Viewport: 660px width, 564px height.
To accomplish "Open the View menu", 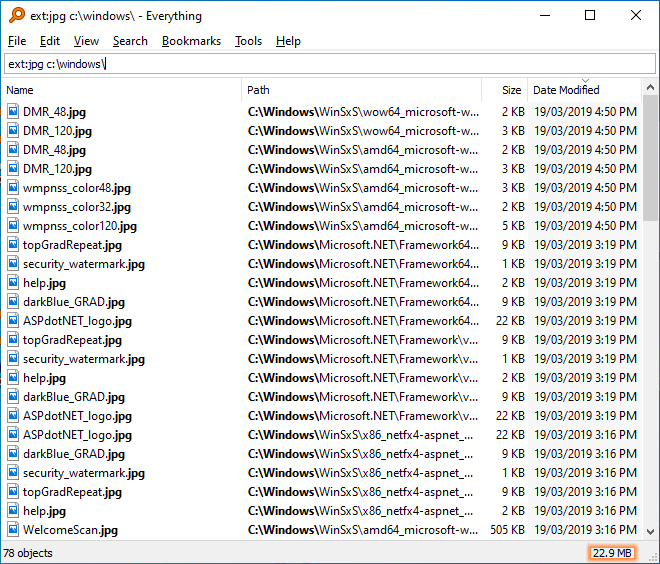I will 86,41.
